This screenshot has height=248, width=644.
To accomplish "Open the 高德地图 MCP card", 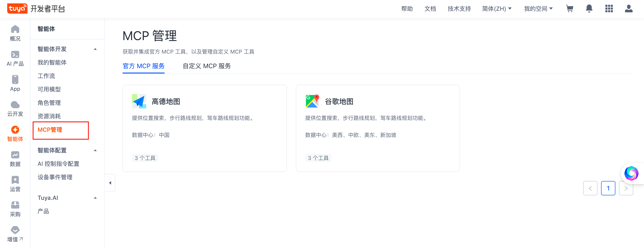I will point(205,128).
